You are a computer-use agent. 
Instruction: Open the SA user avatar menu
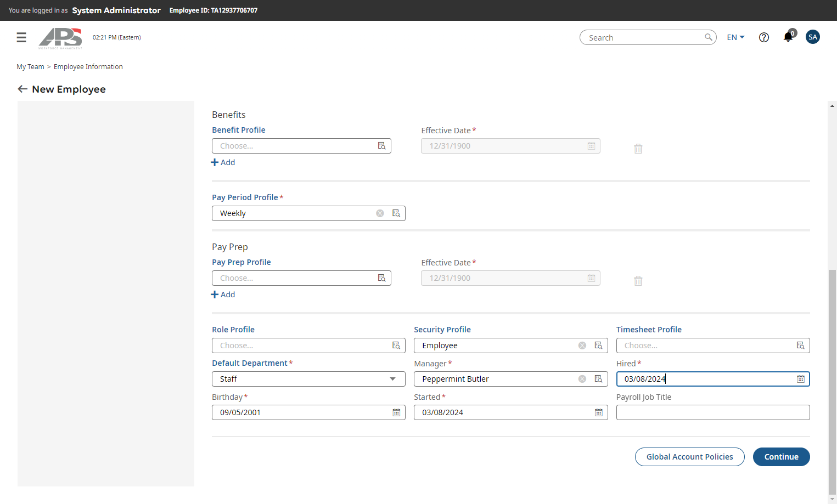point(812,37)
